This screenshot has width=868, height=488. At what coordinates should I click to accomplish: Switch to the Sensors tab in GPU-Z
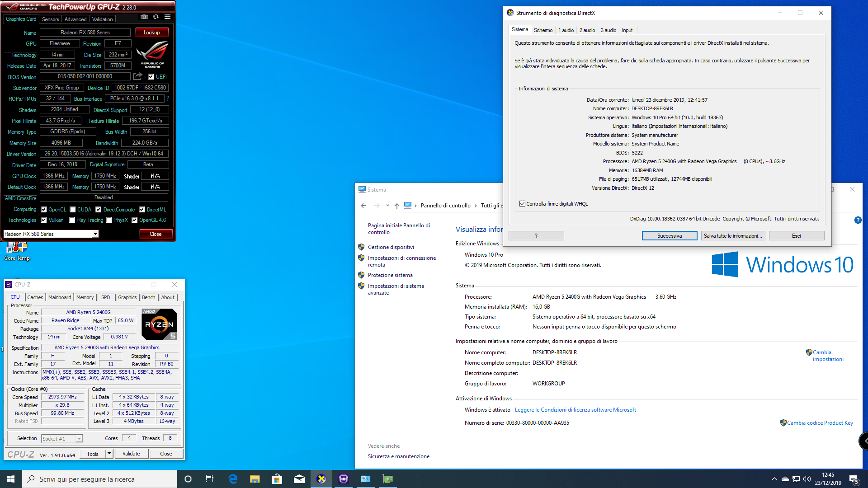[50, 19]
